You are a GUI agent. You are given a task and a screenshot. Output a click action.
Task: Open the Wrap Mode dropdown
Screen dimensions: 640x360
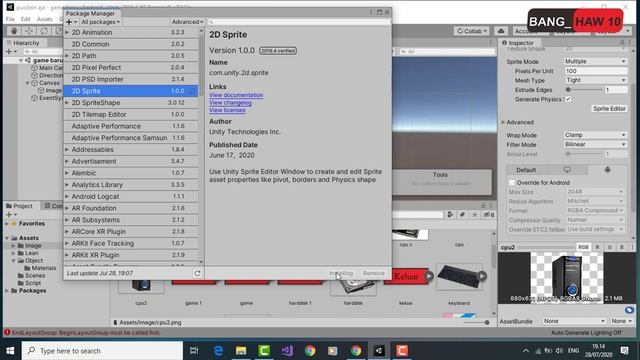595,135
